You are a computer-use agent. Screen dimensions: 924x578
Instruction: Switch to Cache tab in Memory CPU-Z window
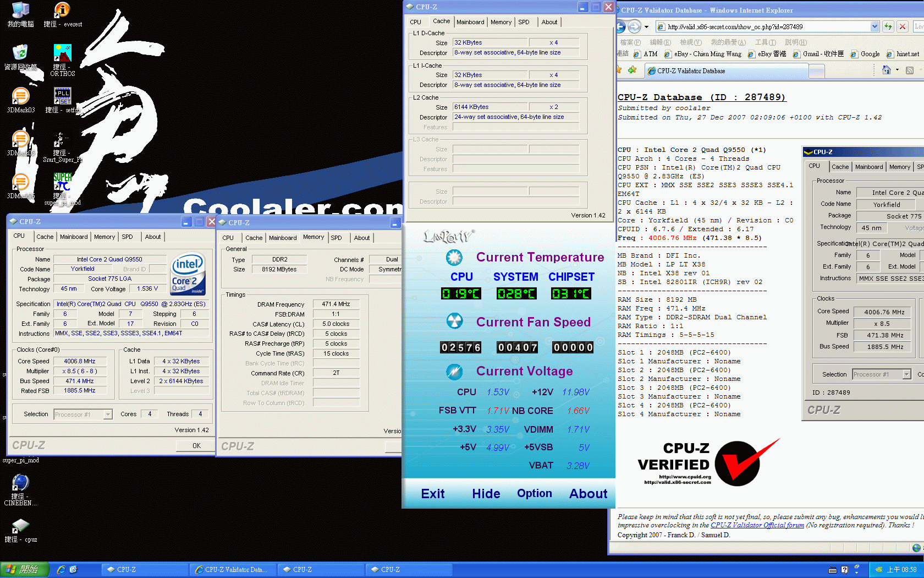[254, 238]
